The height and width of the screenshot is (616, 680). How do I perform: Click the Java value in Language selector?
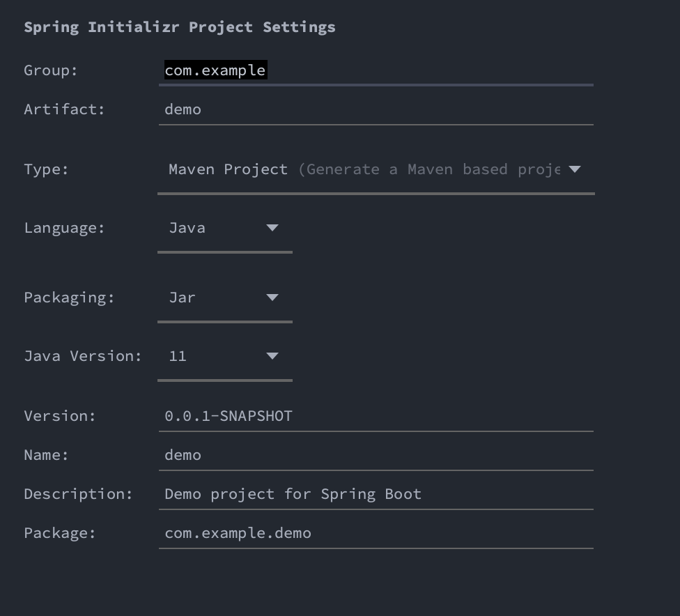tap(187, 228)
